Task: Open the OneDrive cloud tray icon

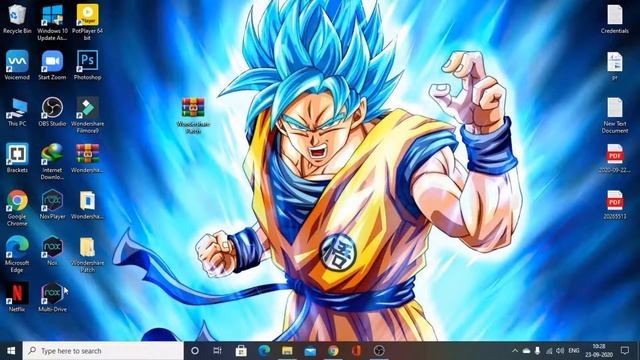Action: click(x=527, y=351)
